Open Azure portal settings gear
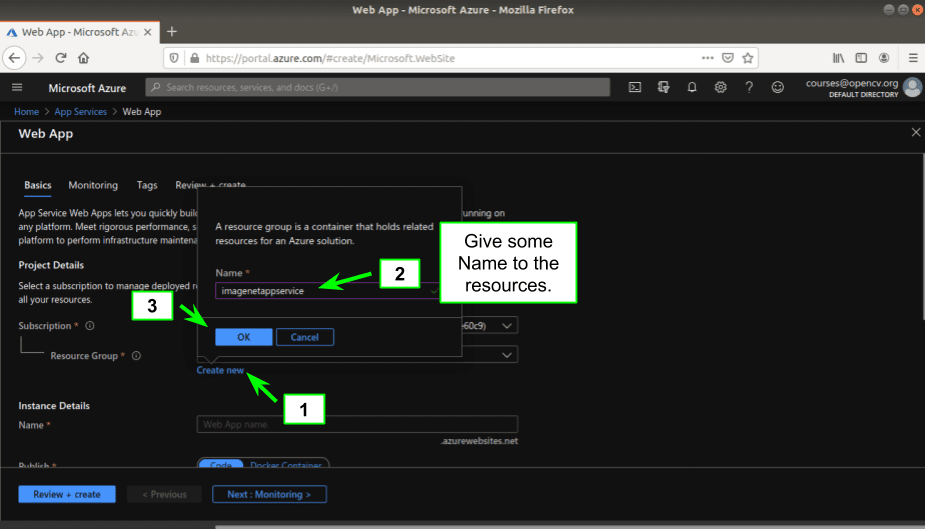Screen dimensions: 925x529 (720, 87)
